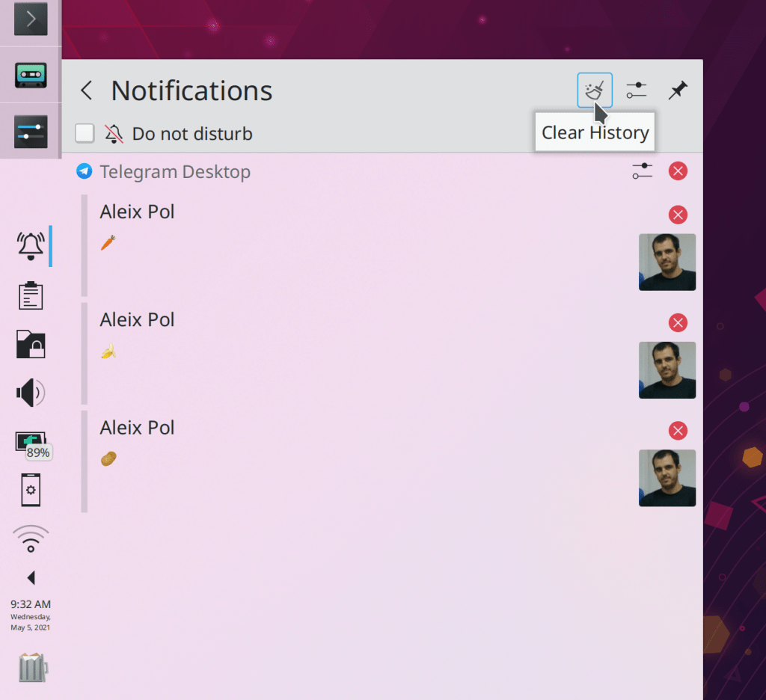
Task: Dismiss the carrot notification from Aleix Pol
Action: tap(678, 215)
